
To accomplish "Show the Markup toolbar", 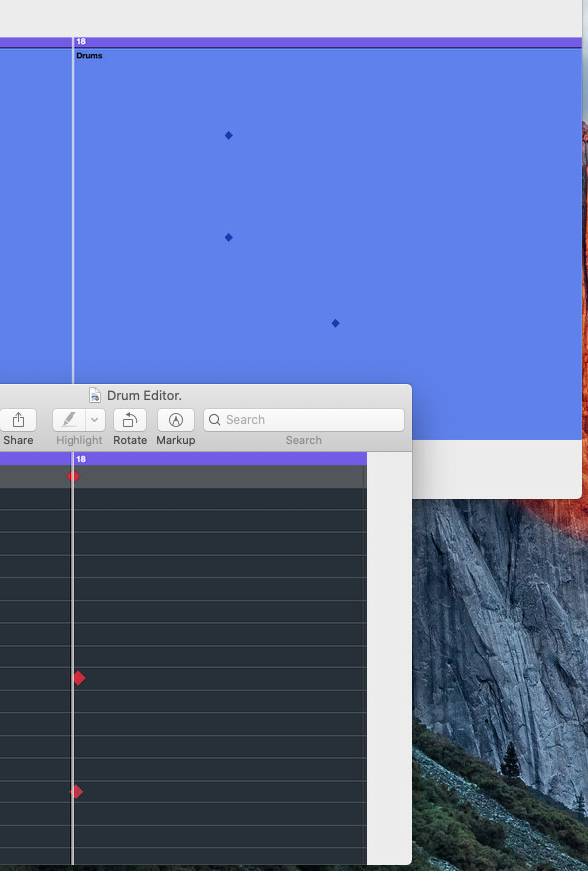I will click(176, 420).
